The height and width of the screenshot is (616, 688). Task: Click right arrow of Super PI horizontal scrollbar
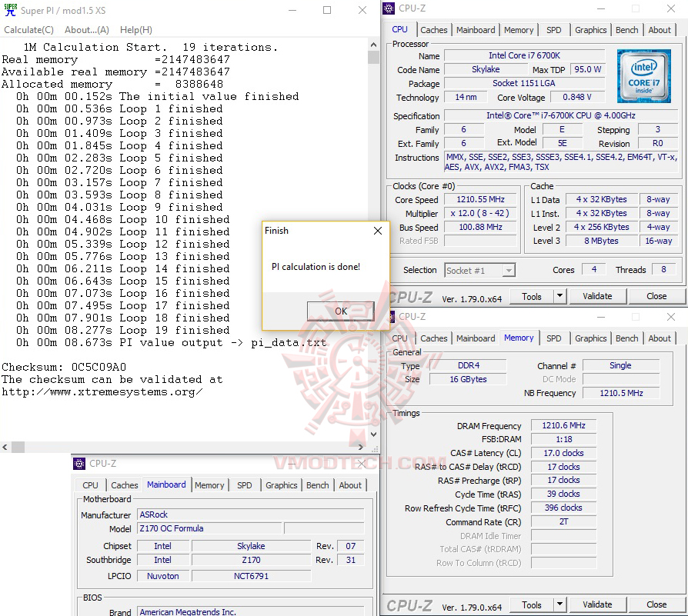click(x=361, y=448)
